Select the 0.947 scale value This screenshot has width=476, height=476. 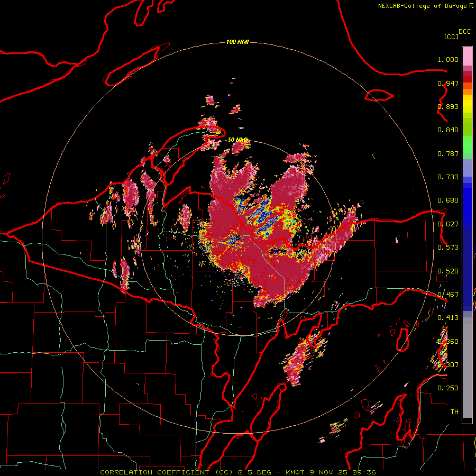point(448,83)
